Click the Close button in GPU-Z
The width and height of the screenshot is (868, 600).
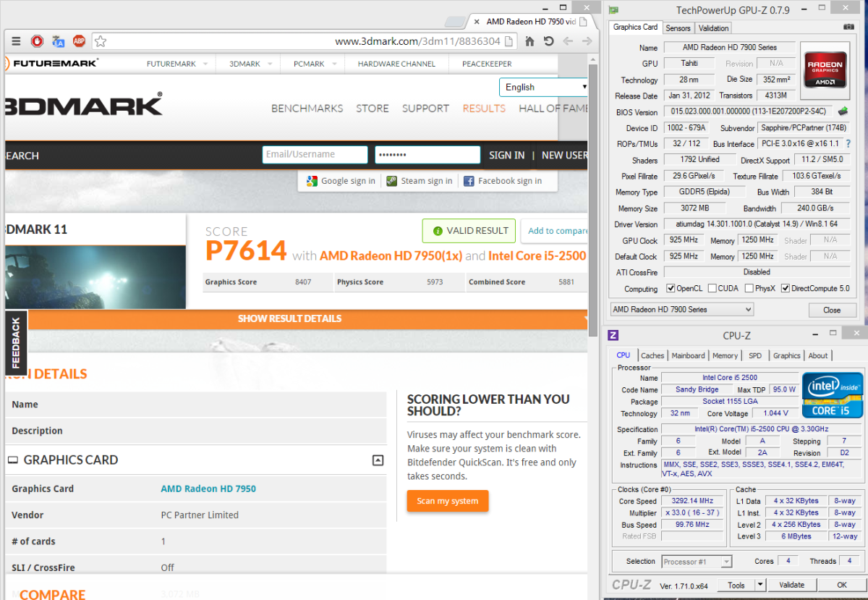tap(832, 310)
